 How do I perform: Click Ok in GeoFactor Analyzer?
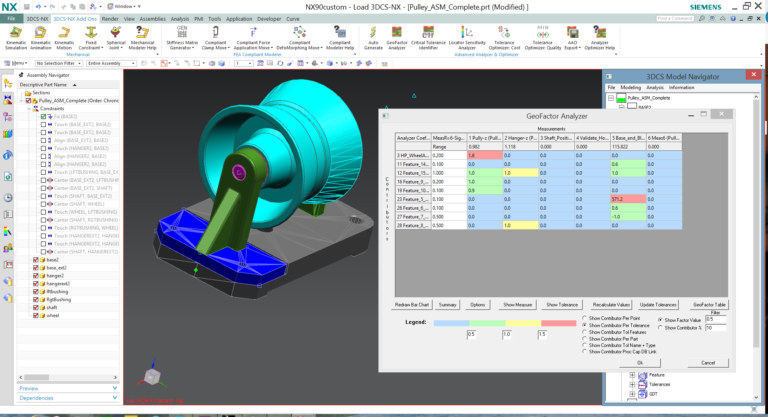coord(640,363)
